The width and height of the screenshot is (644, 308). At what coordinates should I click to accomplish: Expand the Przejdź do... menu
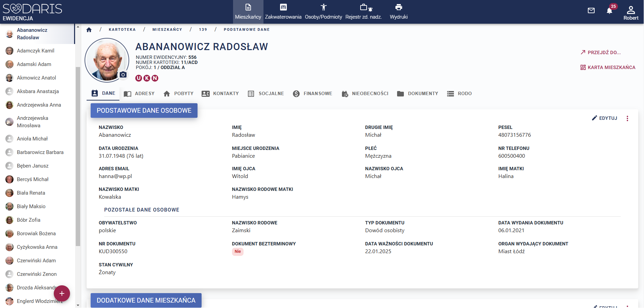pos(601,52)
